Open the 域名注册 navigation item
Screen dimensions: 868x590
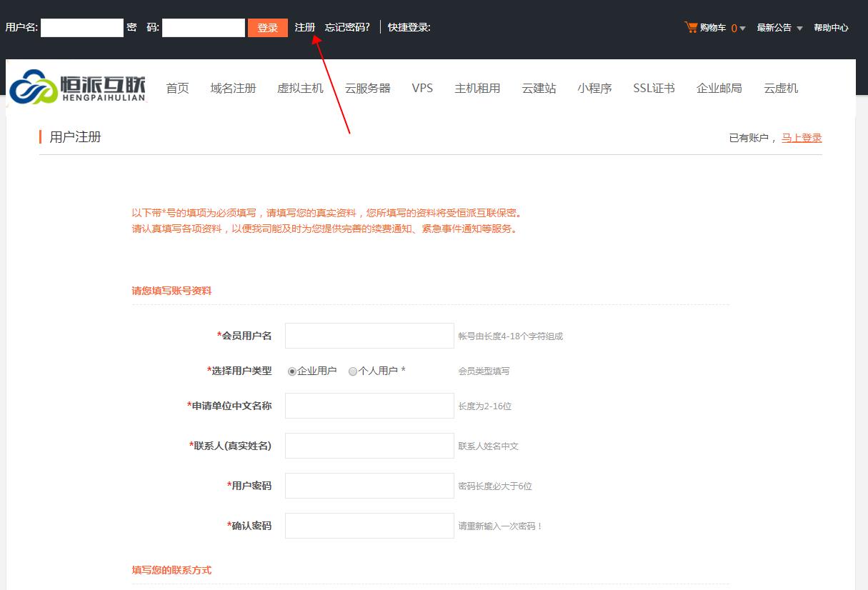pos(233,88)
